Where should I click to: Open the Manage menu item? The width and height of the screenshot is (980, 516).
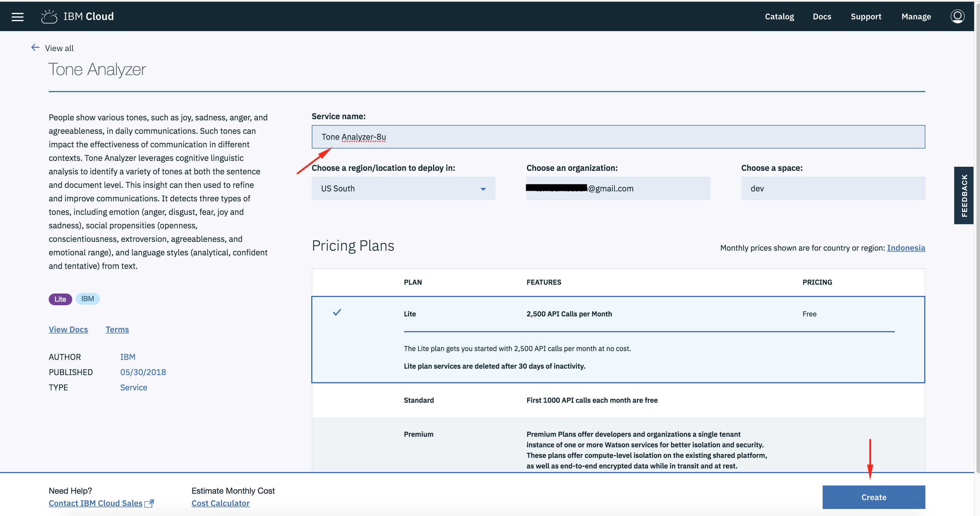pos(916,17)
